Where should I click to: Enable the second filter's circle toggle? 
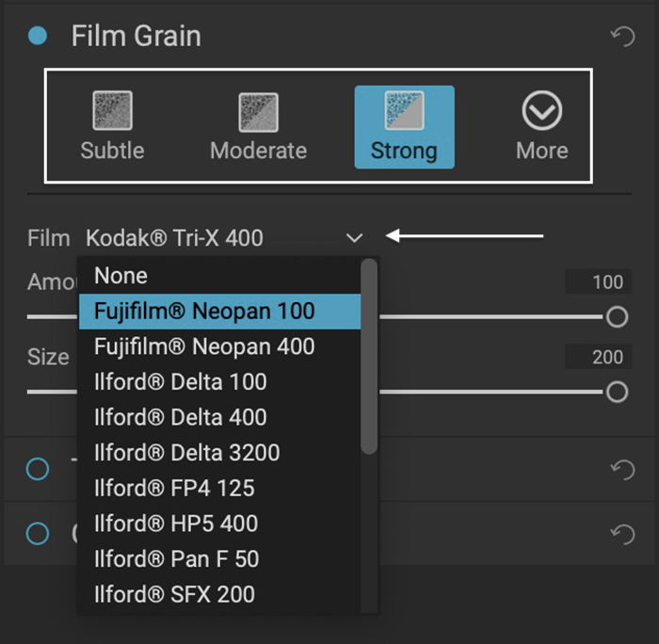(38, 469)
